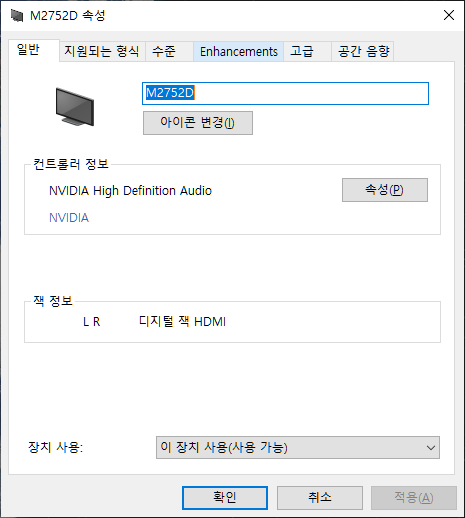Click the L R channel label
The height and width of the screenshot is (518, 465).
pos(92,322)
